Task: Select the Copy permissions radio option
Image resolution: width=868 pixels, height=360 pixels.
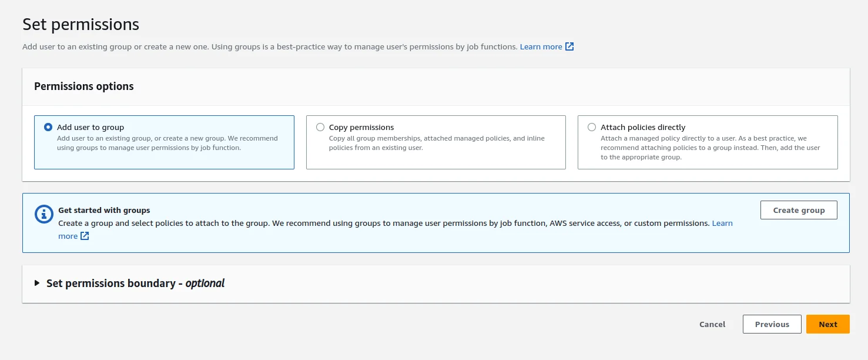Action: pyautogui.click(x=320, y=127)
